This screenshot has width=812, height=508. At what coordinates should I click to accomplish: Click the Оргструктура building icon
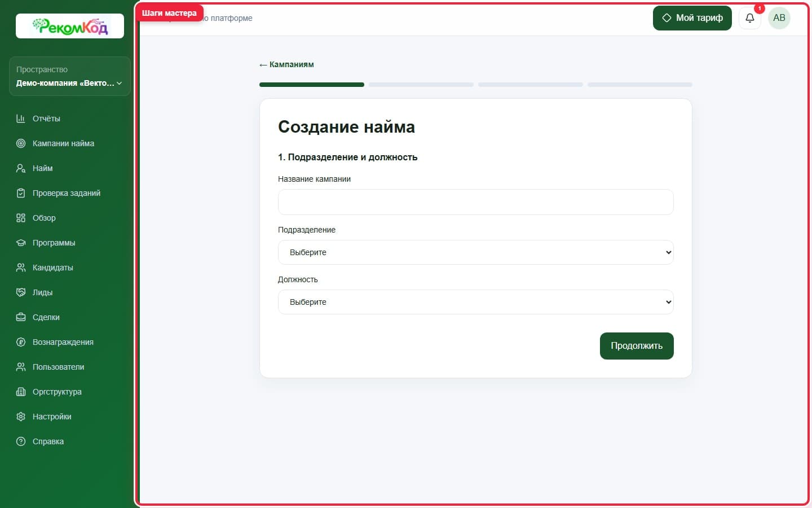(21, 392)
